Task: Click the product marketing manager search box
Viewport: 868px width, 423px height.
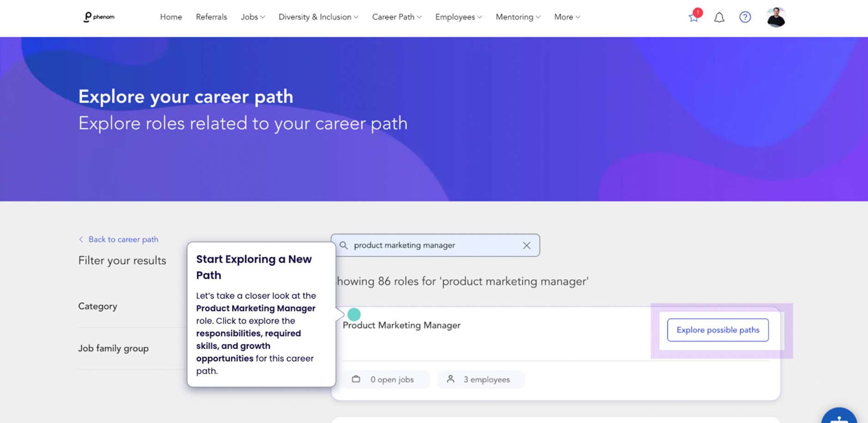Action: click(x=435, y=245)
